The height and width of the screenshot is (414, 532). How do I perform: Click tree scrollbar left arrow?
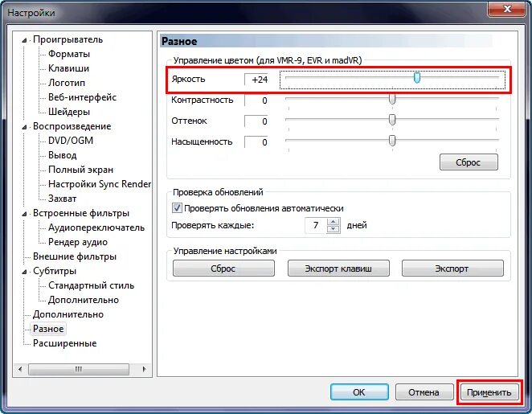(20, 369)
